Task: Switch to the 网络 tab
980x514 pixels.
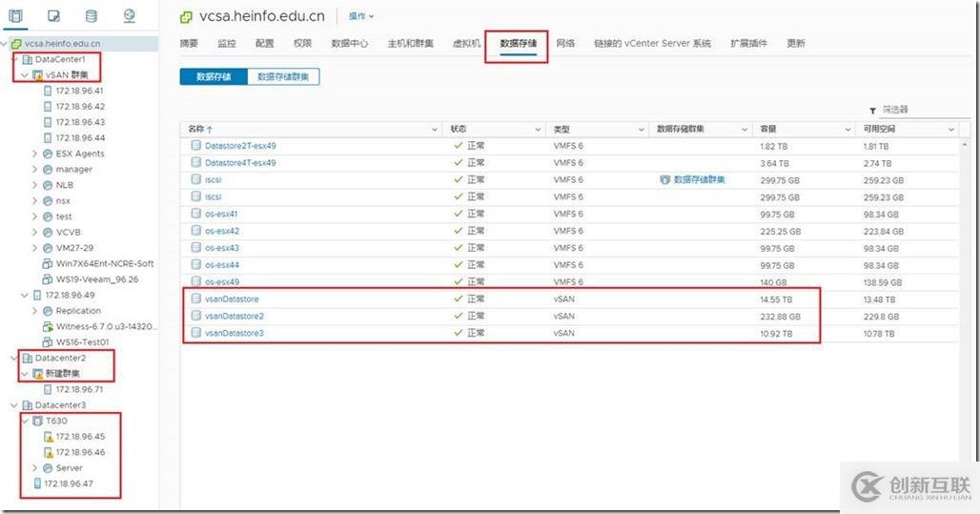Action: tap(565, 43)
